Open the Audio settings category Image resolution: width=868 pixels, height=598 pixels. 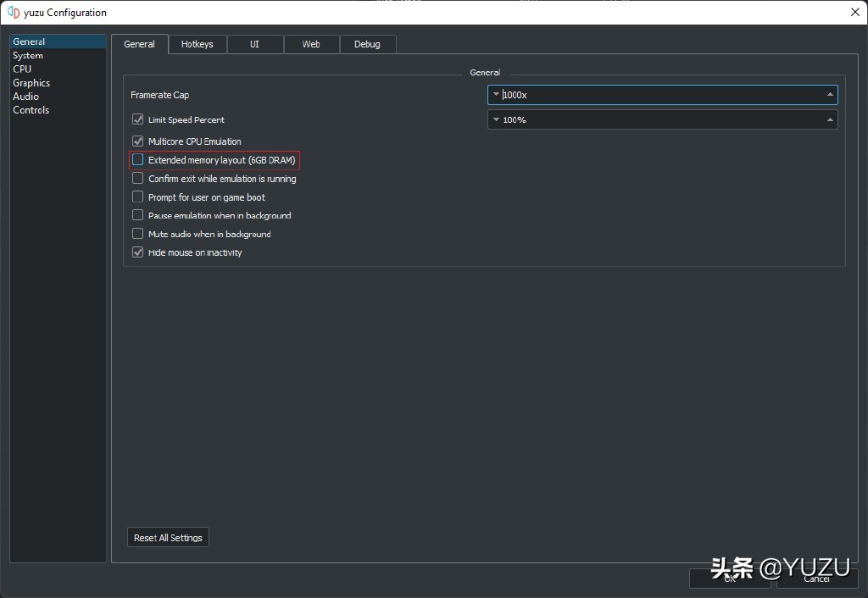[58, 97]
